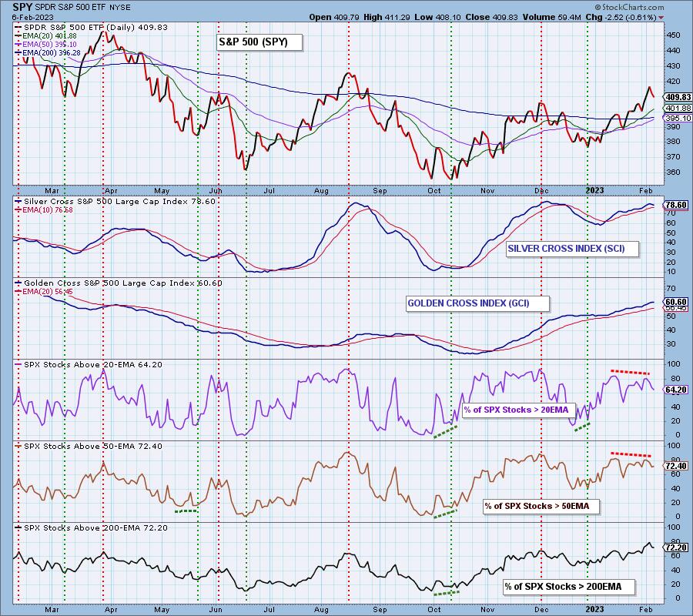
Task: Select the EMA(20) 401.88 legend entry
Action: pos(46,35)
